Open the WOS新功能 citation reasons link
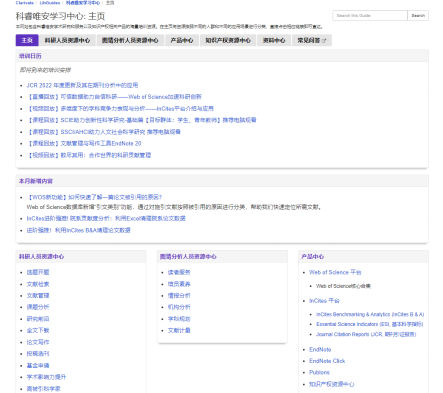This screenshot has height=393, width=443. 94,197
